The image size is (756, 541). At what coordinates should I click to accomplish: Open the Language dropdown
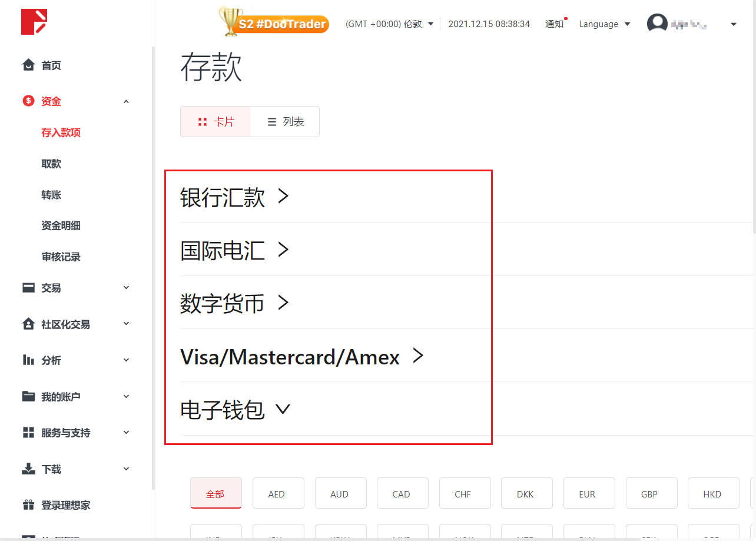coord(604,24)
